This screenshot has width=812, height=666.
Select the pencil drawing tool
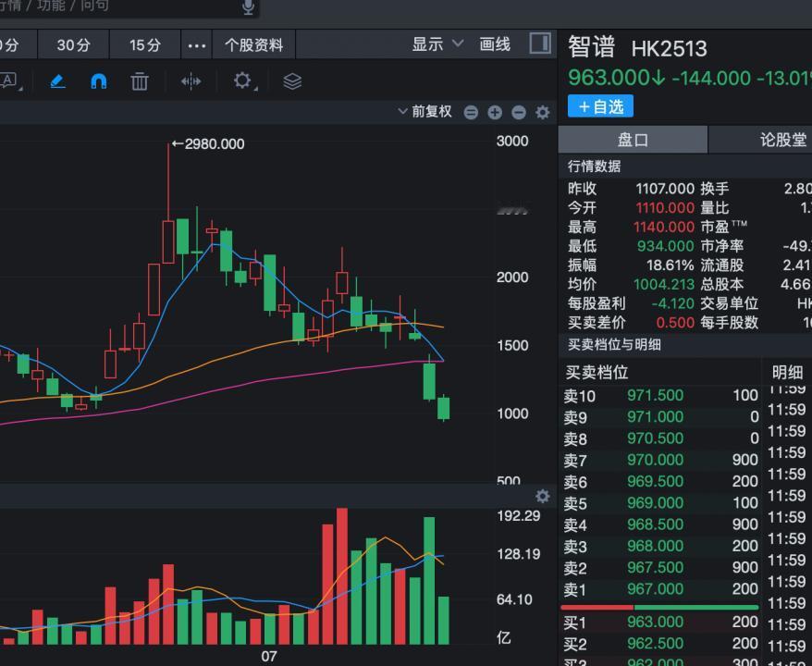tap(57, 81)
